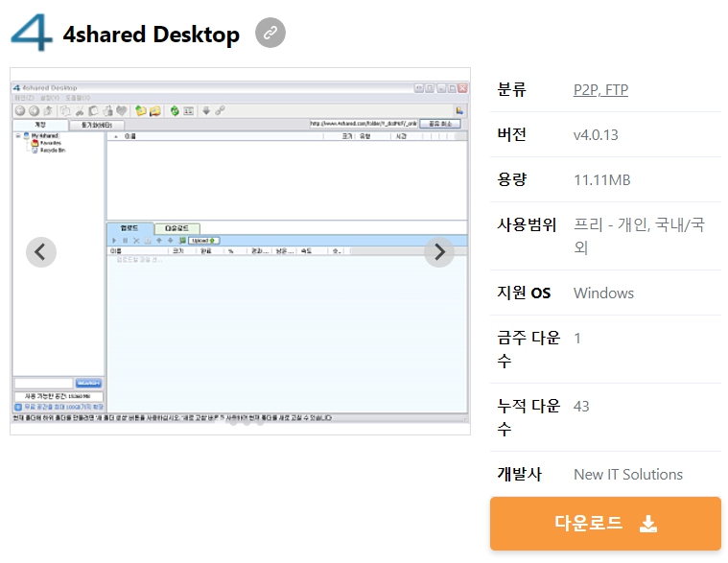Advance to the next screenshot with right arrow
This screenshot has width=728, height=563.
(x=439, y=252)
